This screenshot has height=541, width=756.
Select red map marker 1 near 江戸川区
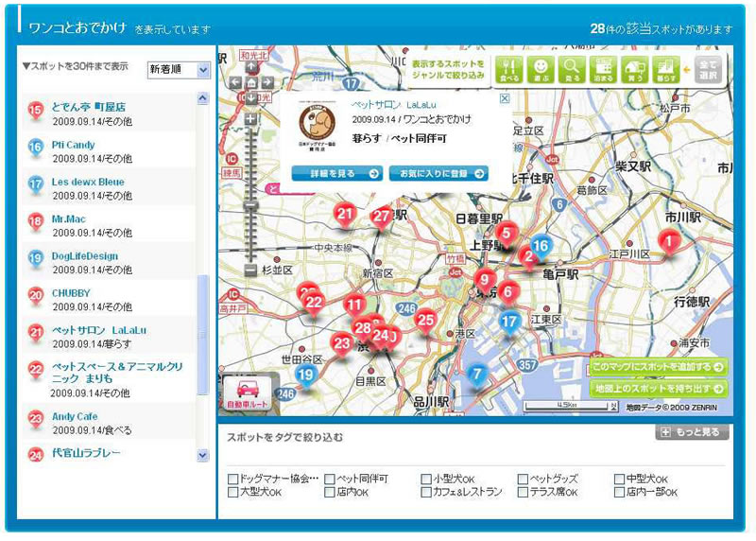coord(668,242)
